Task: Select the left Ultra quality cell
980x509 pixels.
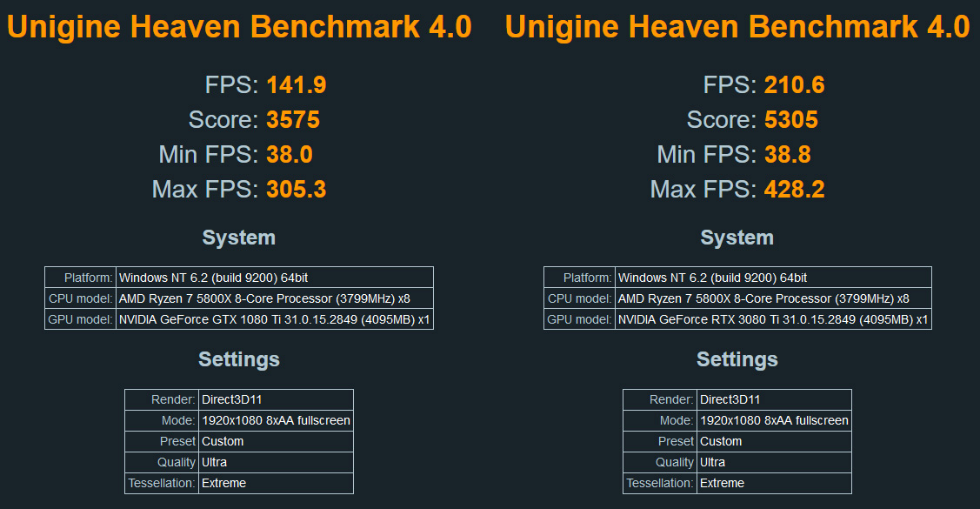Action: coord(276,462)
